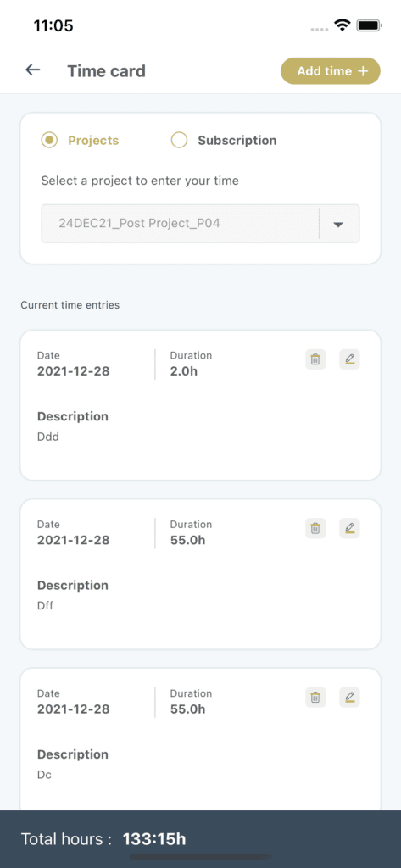Tap the Time card title

106,71
